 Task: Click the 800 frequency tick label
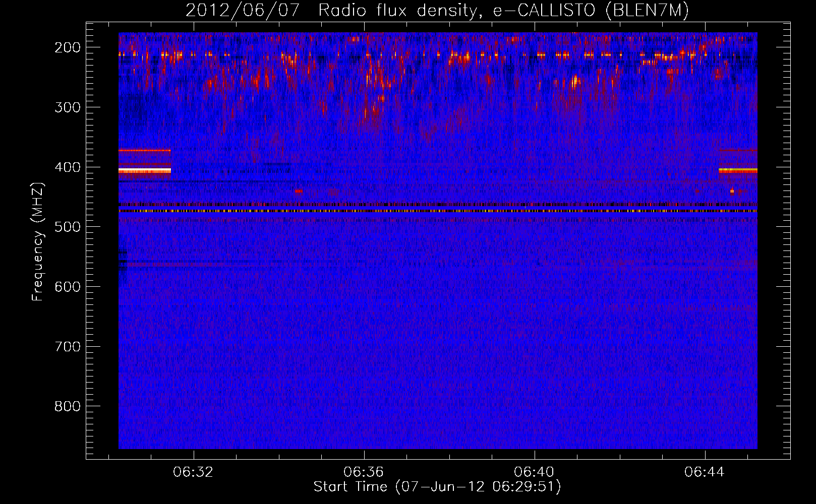(68, 406)
